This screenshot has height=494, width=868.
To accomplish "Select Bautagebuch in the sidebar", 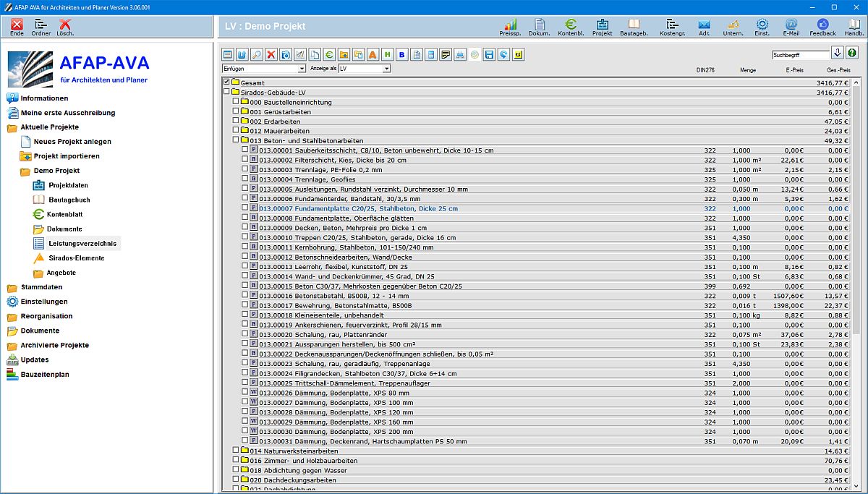I will click(61, 200).
